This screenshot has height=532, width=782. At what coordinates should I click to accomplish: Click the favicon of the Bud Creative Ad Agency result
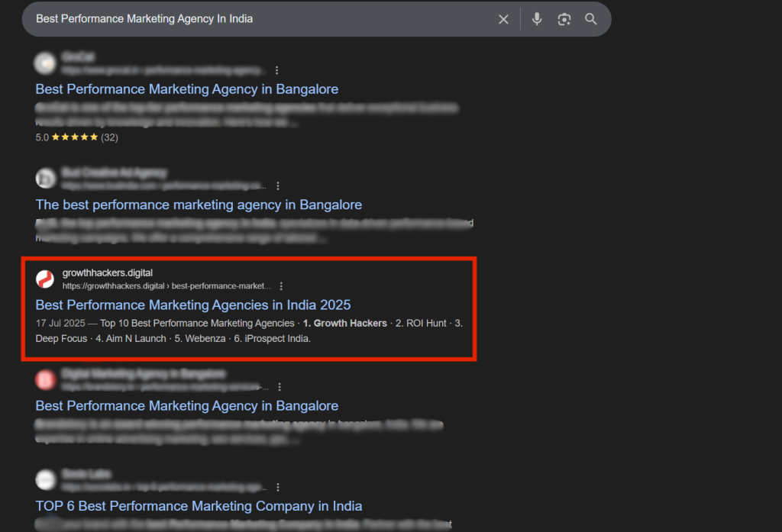45,179
